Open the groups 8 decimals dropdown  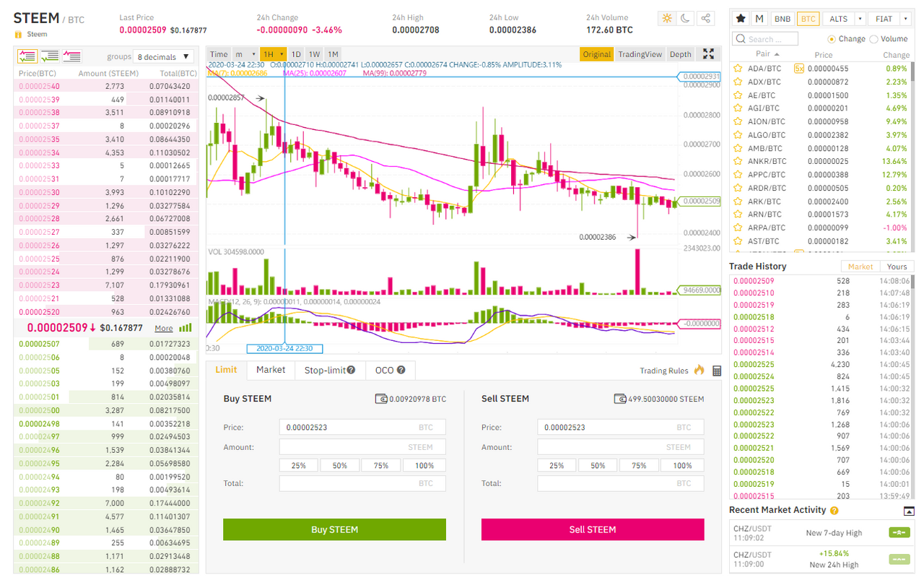pyautogui.click(x=165, y=56)
